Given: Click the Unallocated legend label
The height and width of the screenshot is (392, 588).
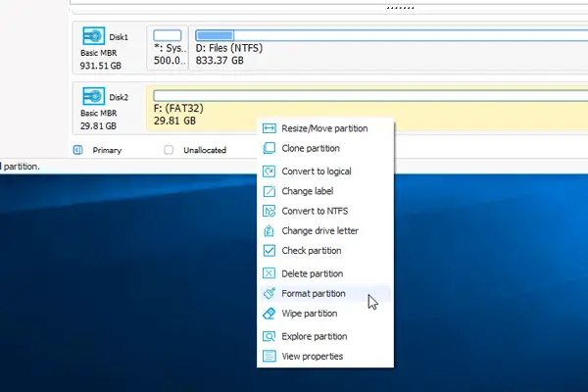Looking at the screenshot, I should point(205,150).
